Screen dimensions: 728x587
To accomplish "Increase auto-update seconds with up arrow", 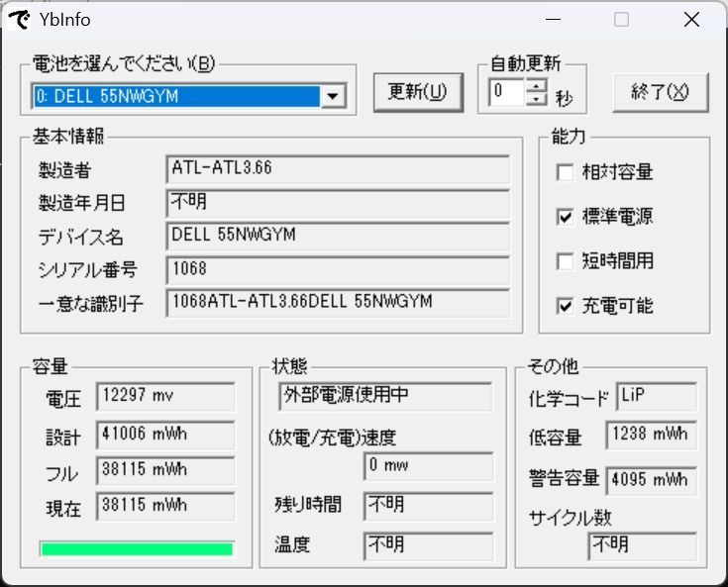I will (x=536, y=86).
